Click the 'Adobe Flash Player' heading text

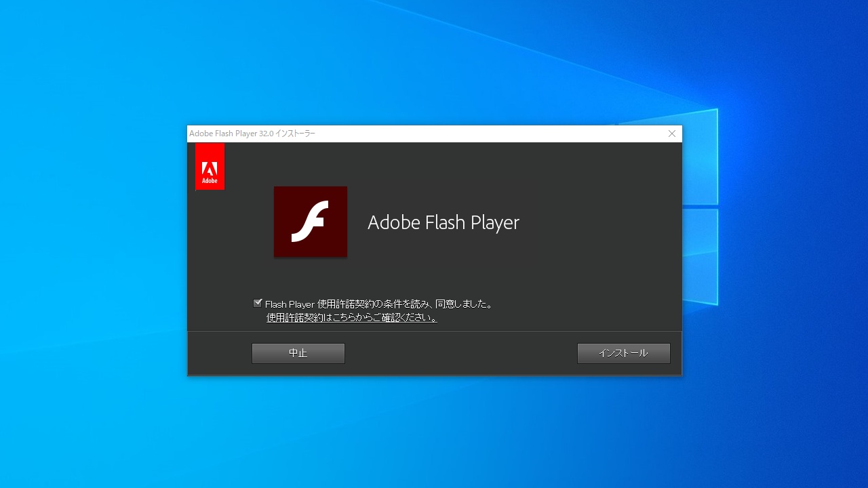(x=443, y=222)
